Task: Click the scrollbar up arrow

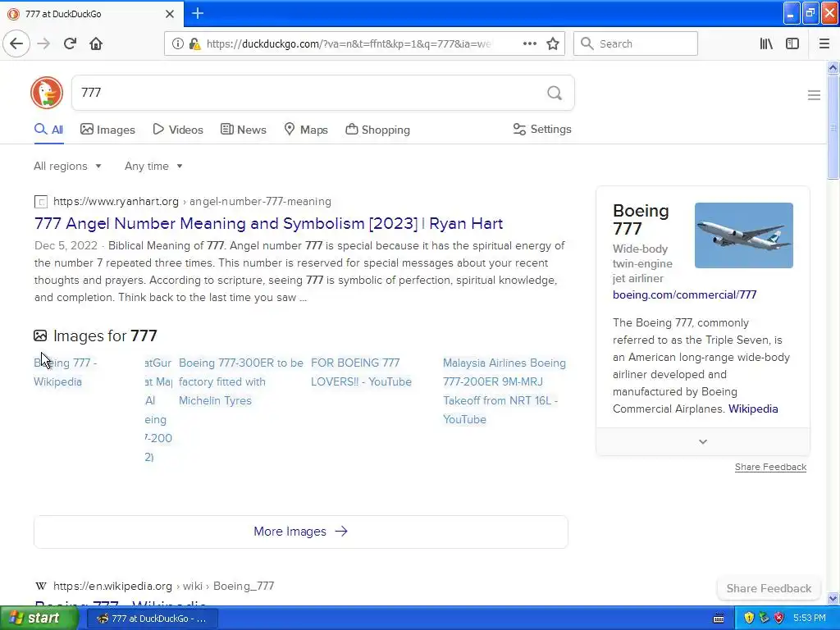Action: pos(833,67)
